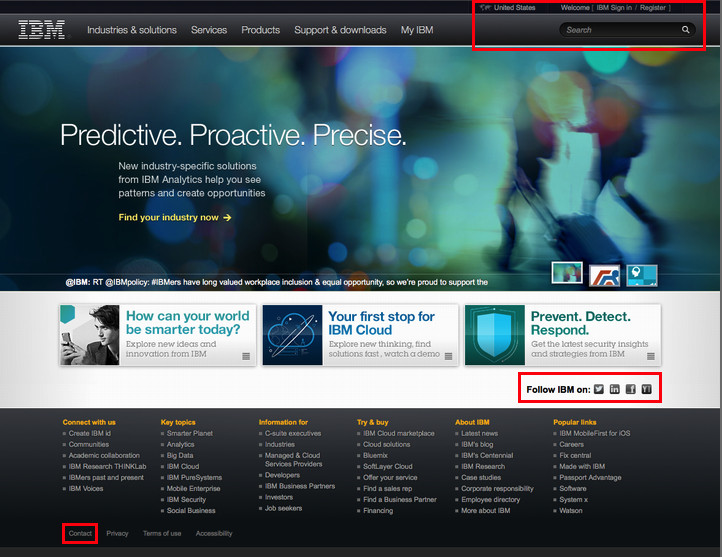Screen dimensions: 722x557
Task: Open Analytics link under Key topics
Action: click(x=180, y=444)
